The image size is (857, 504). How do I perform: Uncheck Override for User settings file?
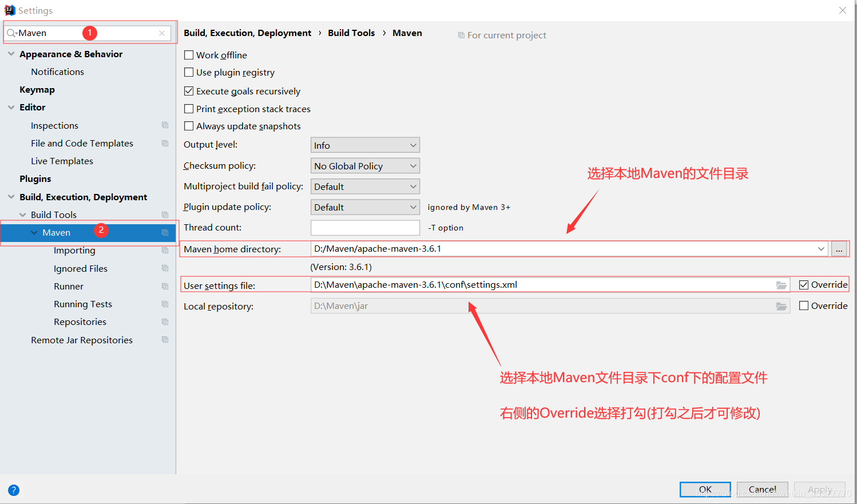pyautogui.click(x=804, y=285)
